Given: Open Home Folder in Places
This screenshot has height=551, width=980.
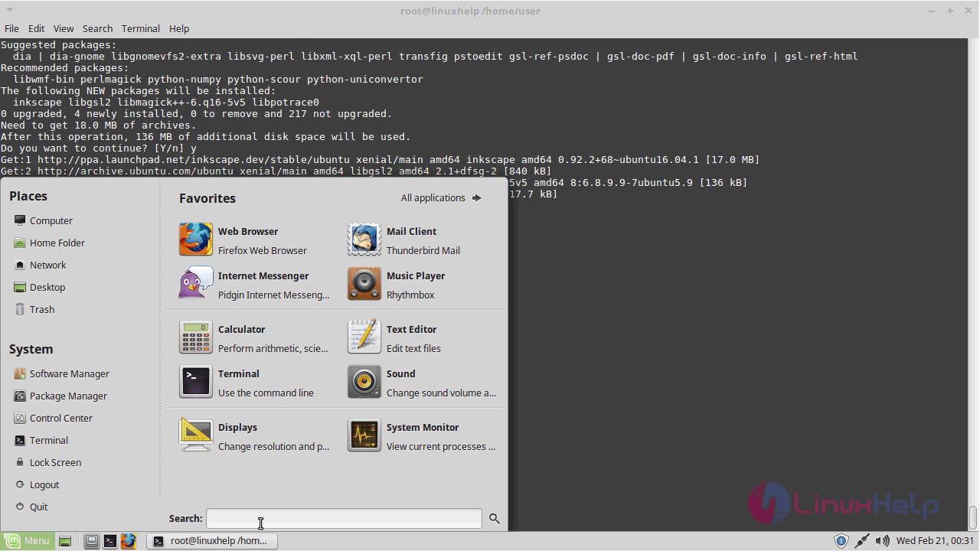Looking at the screenshot, I should tap(50, 243).
